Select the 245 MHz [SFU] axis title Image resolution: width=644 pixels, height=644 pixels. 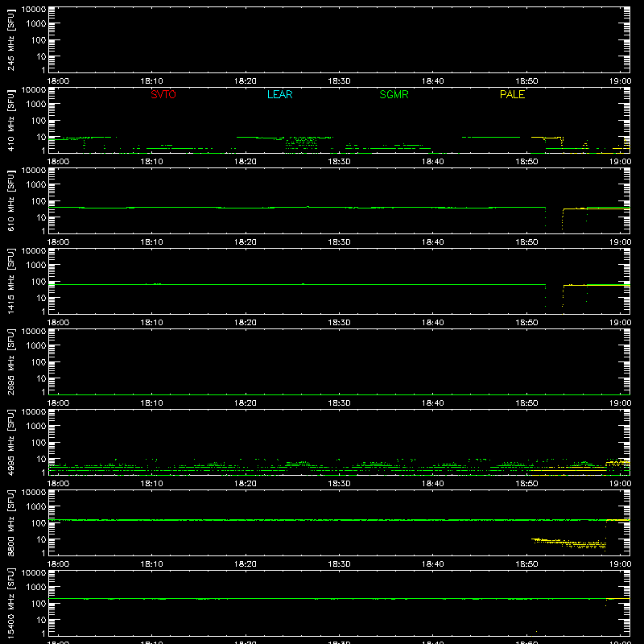(11, 39)
